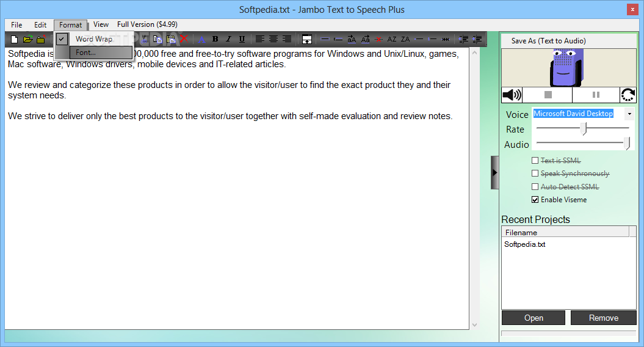Select Softpedia.txt in Recent Projects
644x347 pixels.
524,244
